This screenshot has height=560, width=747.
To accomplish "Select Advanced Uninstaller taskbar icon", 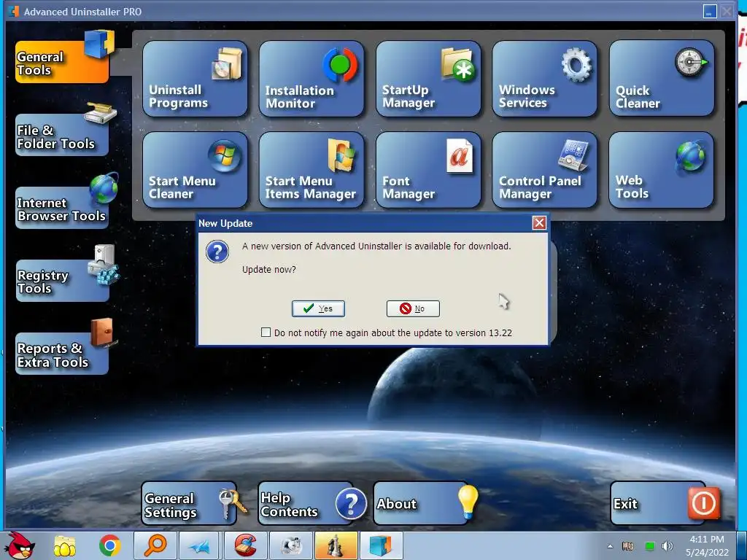I will coord(381,545).
